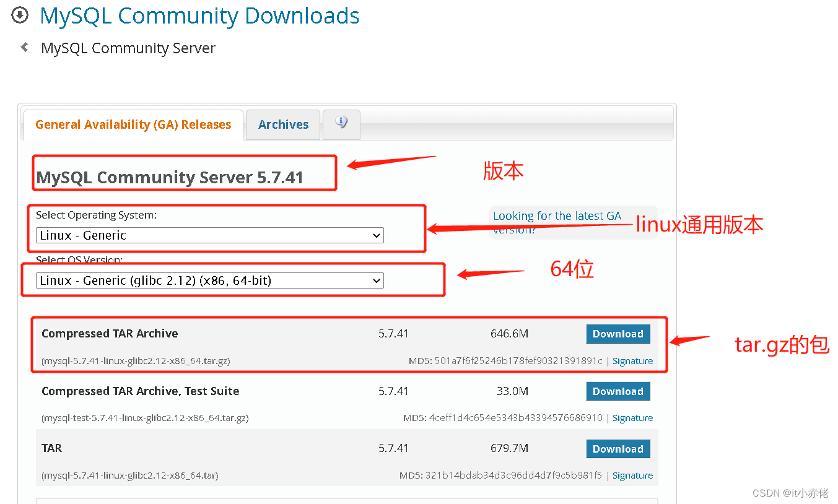Click the back chevron next to MySQL Community Server
The height and width of the screenshot is (504, 838).
[x=24, y=48]
